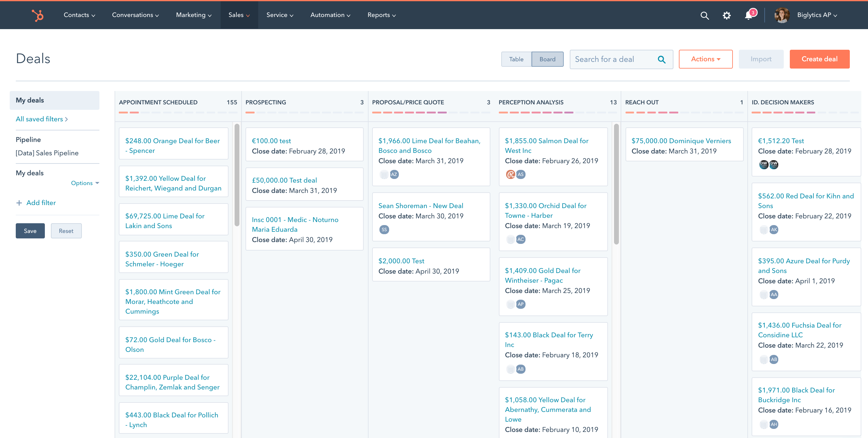Click the Reset button
Image resolution: width=868 pixels, height=438 pixels.
click(x=65, y=231)
